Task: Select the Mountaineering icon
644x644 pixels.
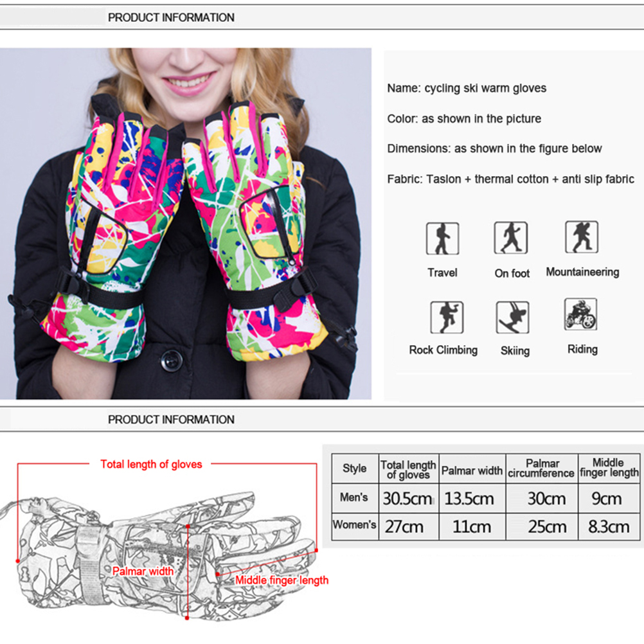Action: (x=582, y=237)
